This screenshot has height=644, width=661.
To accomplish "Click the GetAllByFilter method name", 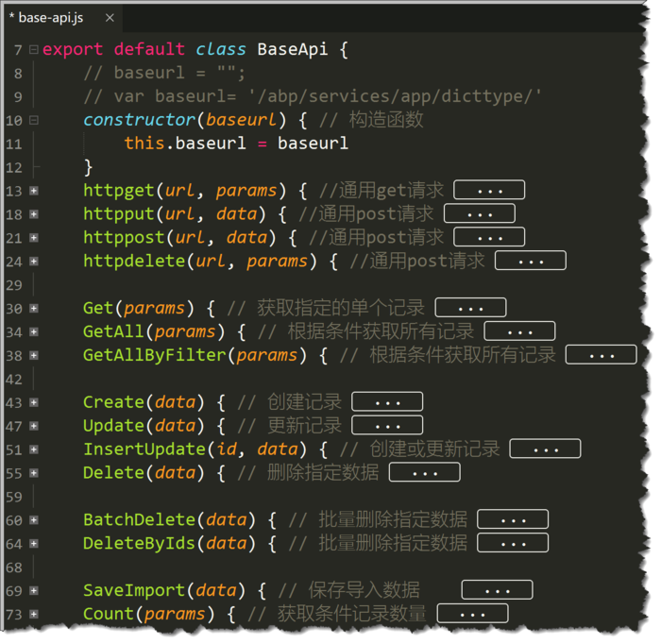I will pos(155,356).
